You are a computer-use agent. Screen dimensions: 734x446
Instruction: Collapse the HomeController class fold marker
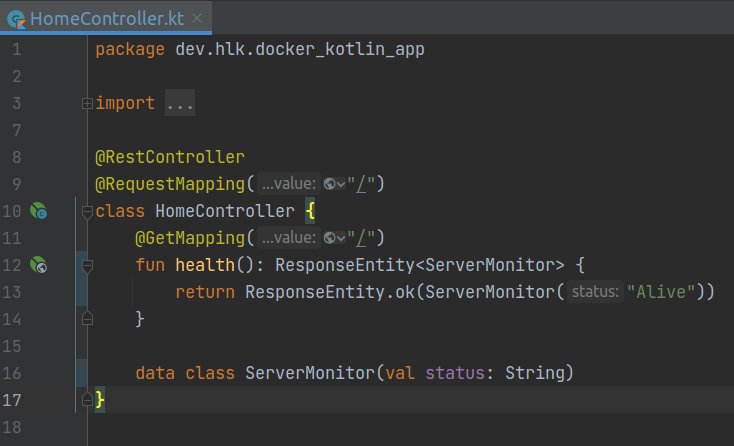(87, 211)
